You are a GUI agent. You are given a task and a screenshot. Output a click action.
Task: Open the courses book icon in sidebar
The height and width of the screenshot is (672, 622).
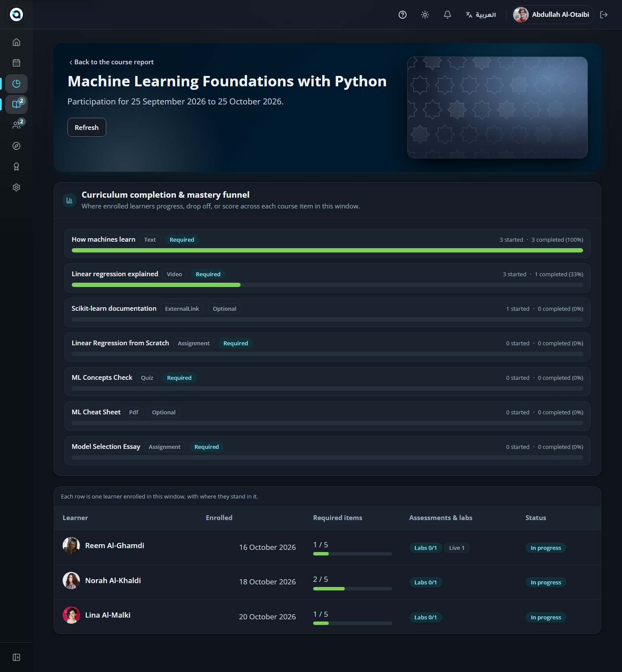tap(16, 104)
